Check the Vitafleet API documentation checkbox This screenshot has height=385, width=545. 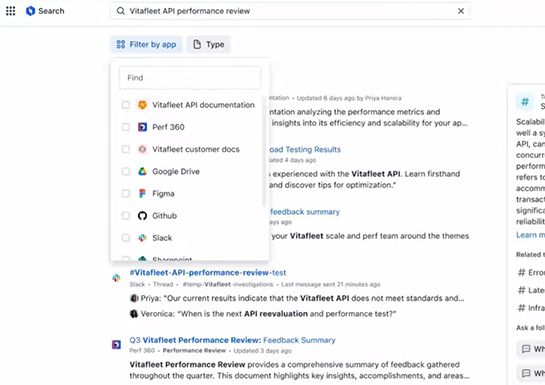click(x=126, y=105)
